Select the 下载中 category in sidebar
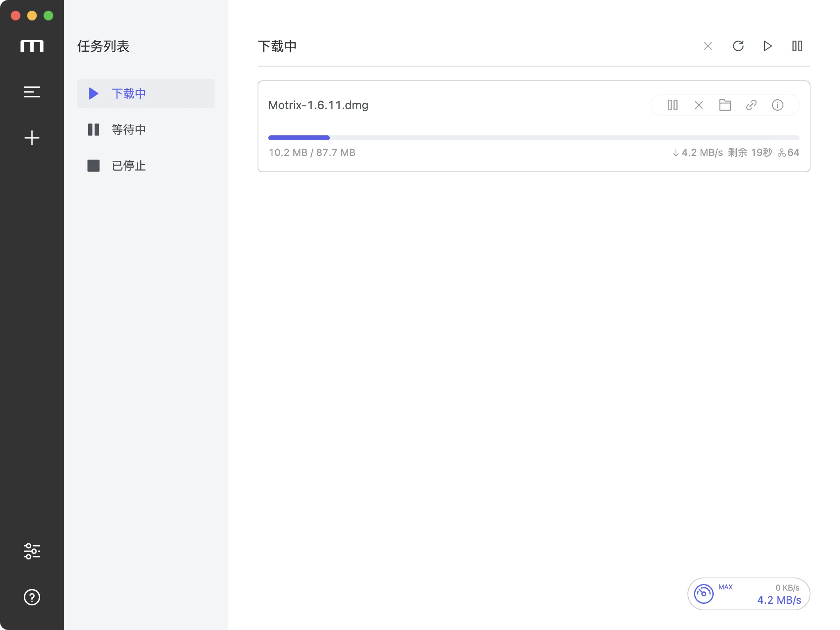This screenshot has height=630, width=840. click(128, 94)
